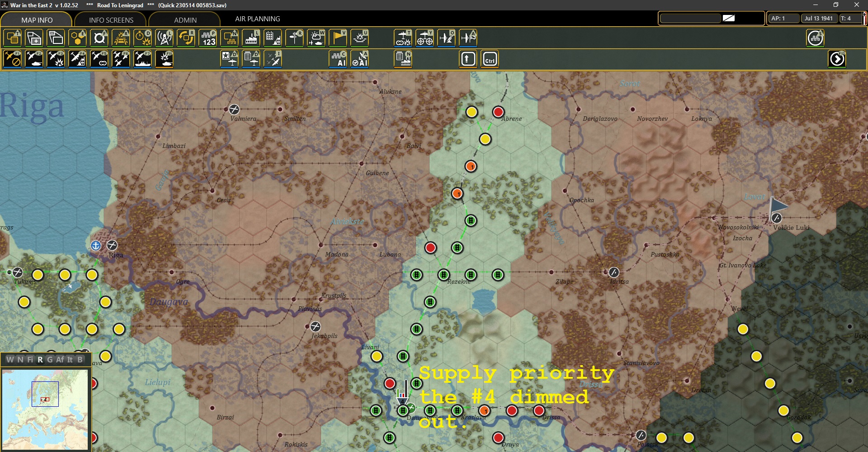This screenshot has width=868, height=452.
Task: Select the R minimap filter
Action: pyautogui.click(x=40, y=360)
